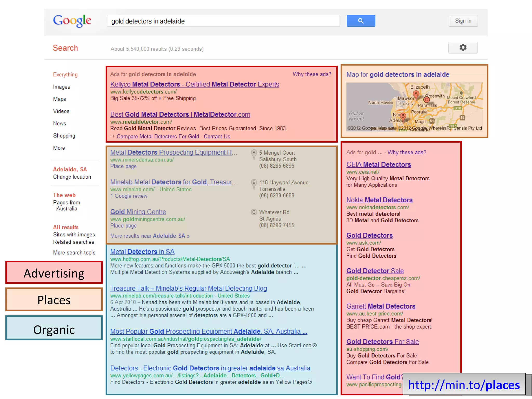Open Gold Mining Centre result
This screenshot has height=399, width=532.
tap(138, 212)
